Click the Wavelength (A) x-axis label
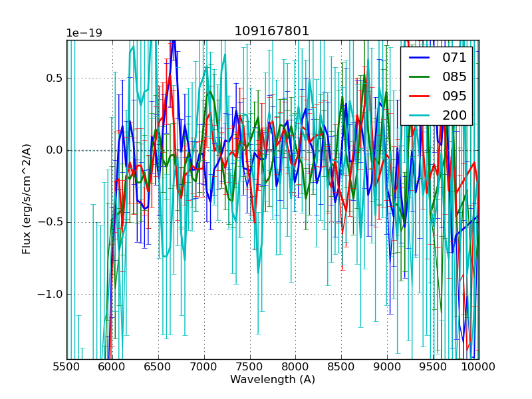Screen dimensions: 532x399 [x=273, y=380]
